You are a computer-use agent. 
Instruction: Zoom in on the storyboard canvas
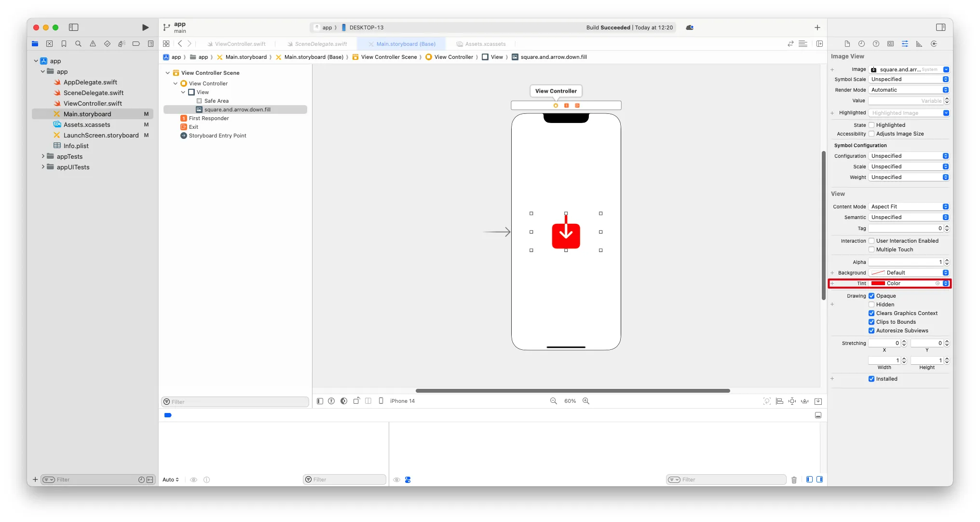click(586, 401)
